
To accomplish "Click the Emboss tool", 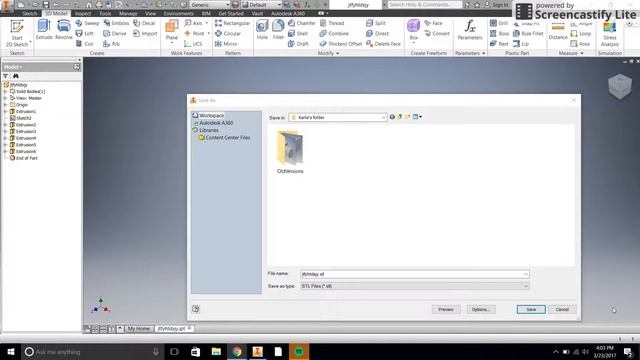I will point(116,23).
